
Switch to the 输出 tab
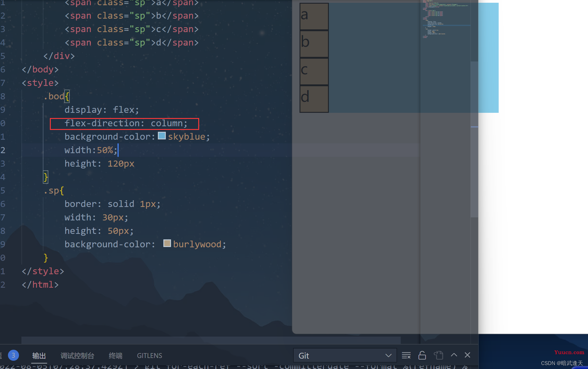(x=39, y=356)
